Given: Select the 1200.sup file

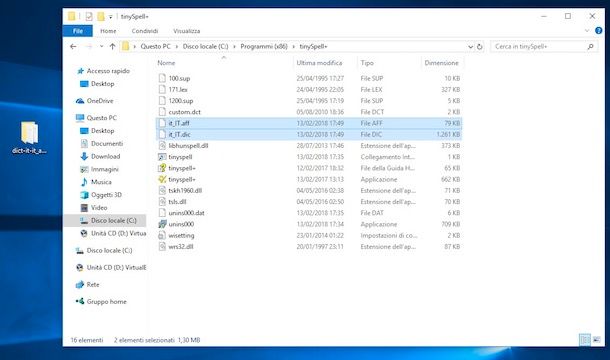Looking at the screenshot, I should coord(181,101).
